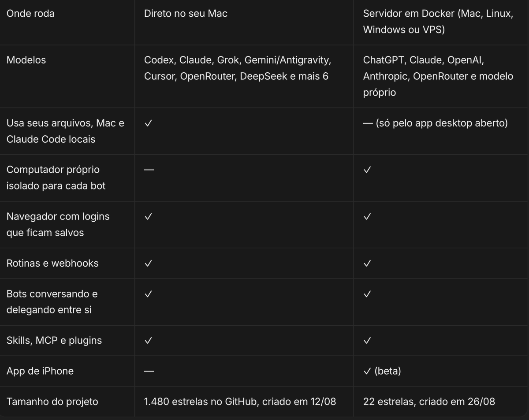The height and width of the screenshot is (420, 529).
Task: Click the 'Computador próprio isolado para cada bot' label
Action: 56,178
